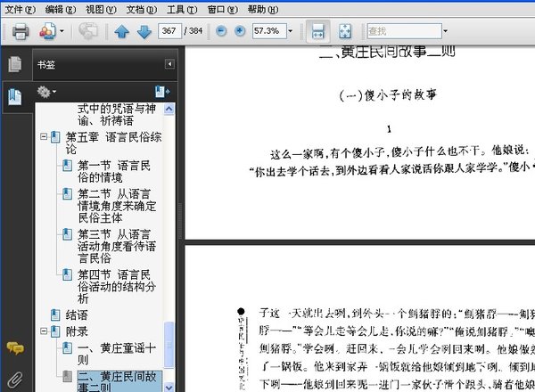Open the 视图(V) menu
Screen dimensions: 535x392
101,10
